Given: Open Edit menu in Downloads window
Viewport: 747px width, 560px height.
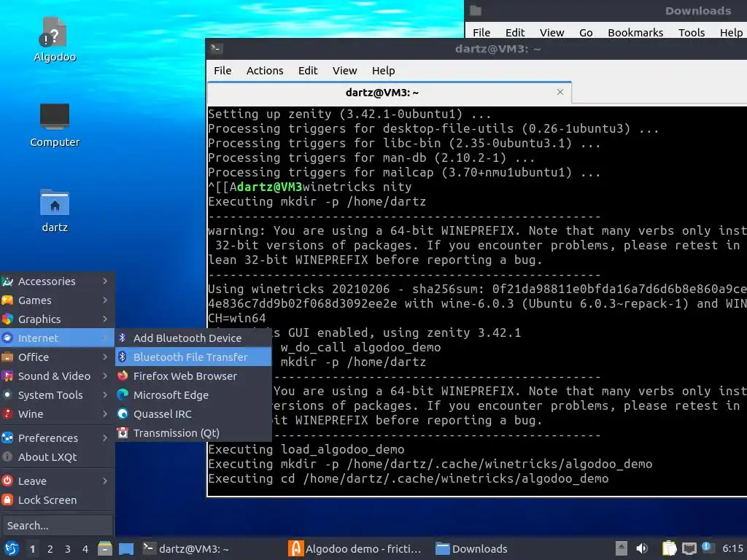Looking at the screenshot, I should point(514,32).
